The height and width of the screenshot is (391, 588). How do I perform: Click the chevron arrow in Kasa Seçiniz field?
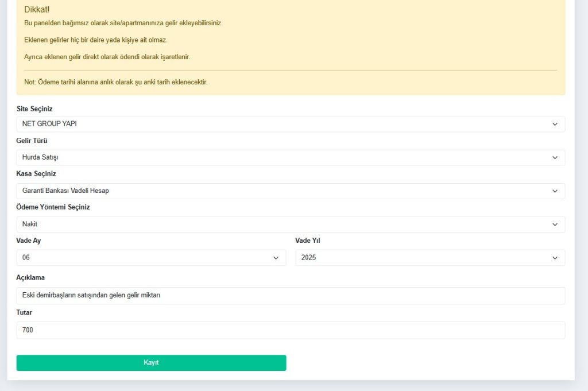click(555, 191)
